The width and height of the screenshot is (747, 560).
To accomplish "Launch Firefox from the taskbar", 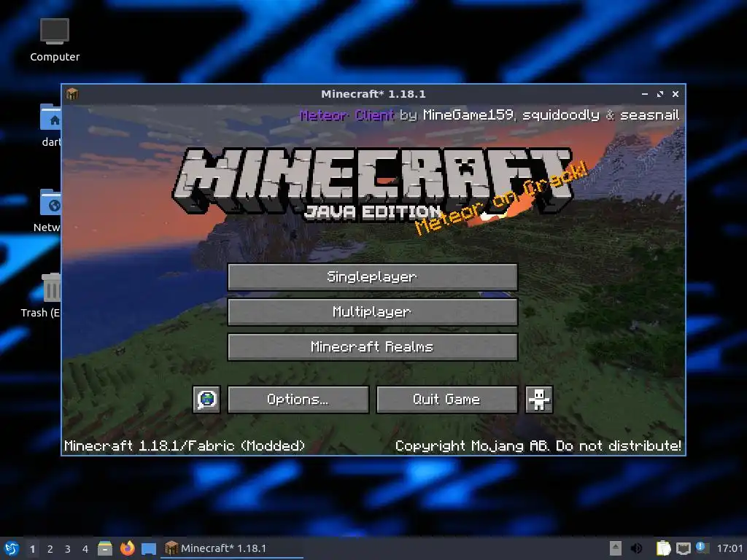I will pos(127,548).
